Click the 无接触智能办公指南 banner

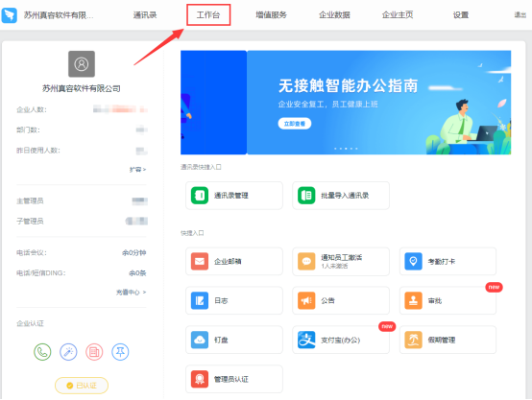click(378, 103)
